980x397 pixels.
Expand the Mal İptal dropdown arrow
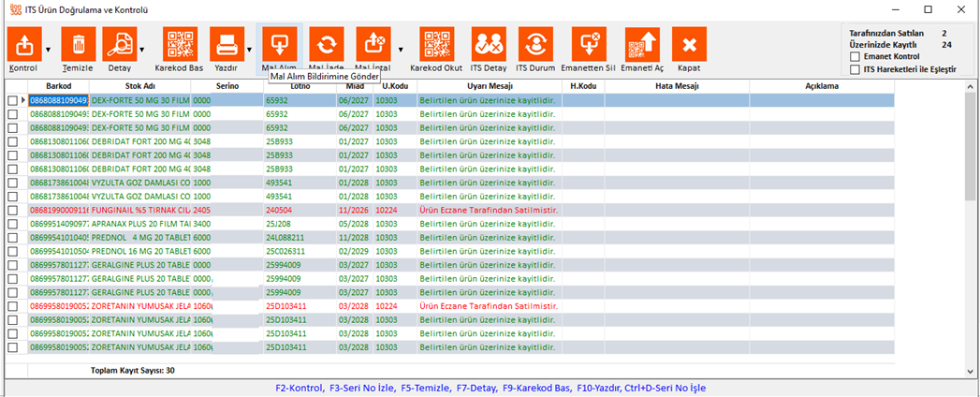400,48
